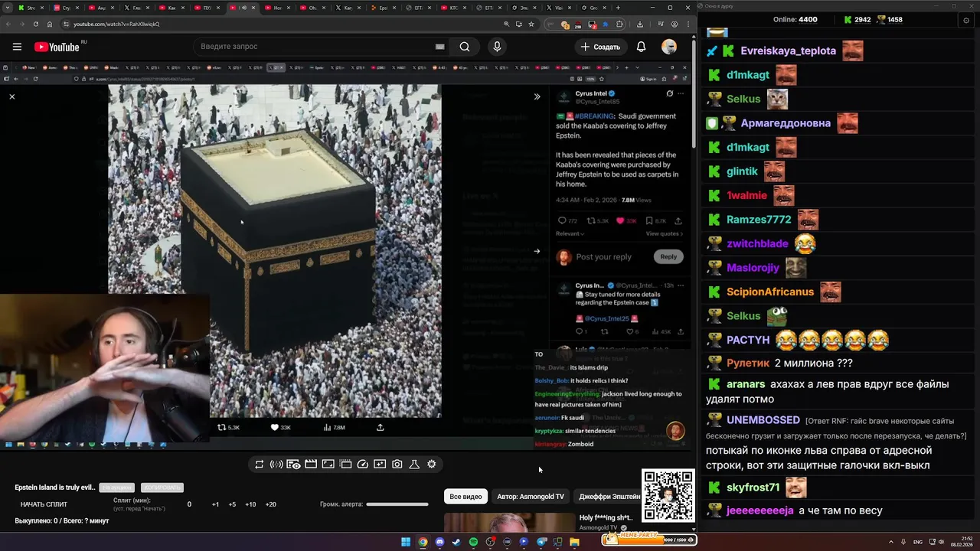The height and width of the screenshot is (551, 980).
Task: Go to next image with right arrow
Action: pyautogui.click(x=537, y=251)
